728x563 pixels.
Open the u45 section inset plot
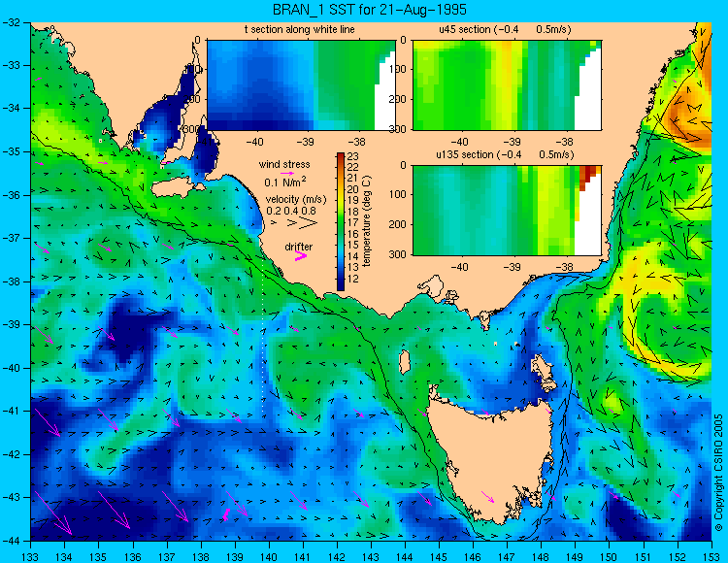click(x=507, y=85)
